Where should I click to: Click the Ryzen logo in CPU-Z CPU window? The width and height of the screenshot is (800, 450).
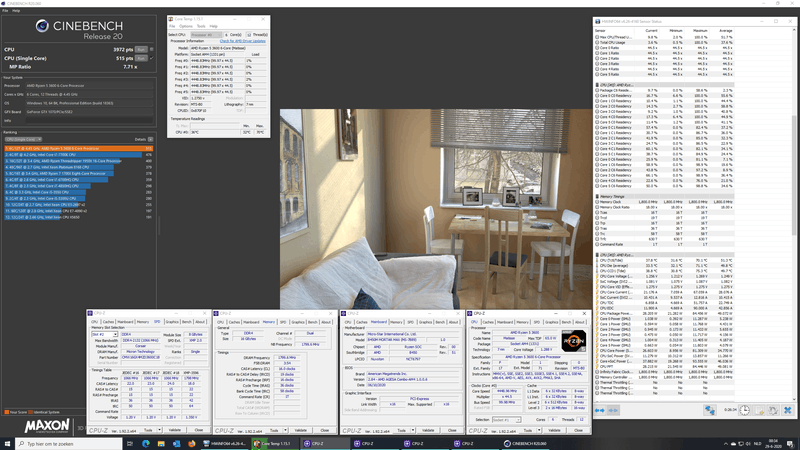[x=573, y=341]
